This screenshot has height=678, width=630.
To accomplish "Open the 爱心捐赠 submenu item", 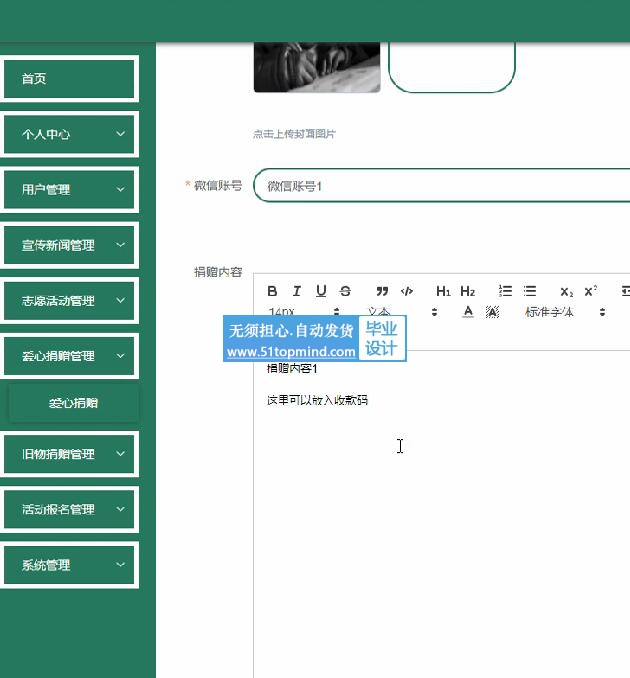I will click(x=74, y=403).
